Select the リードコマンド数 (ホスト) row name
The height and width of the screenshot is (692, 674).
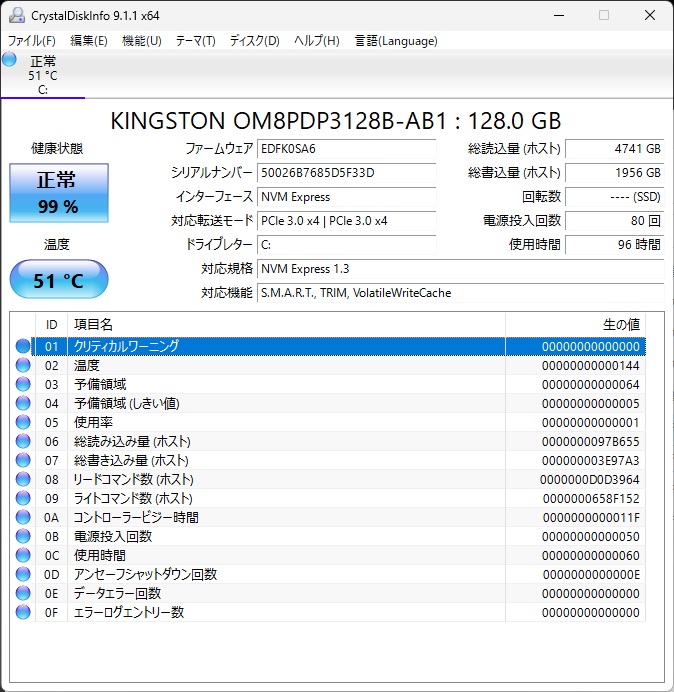[x=133, y=479]
